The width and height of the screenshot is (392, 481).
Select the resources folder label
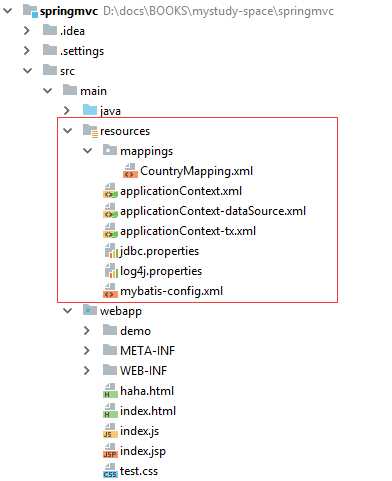(125, 131)
